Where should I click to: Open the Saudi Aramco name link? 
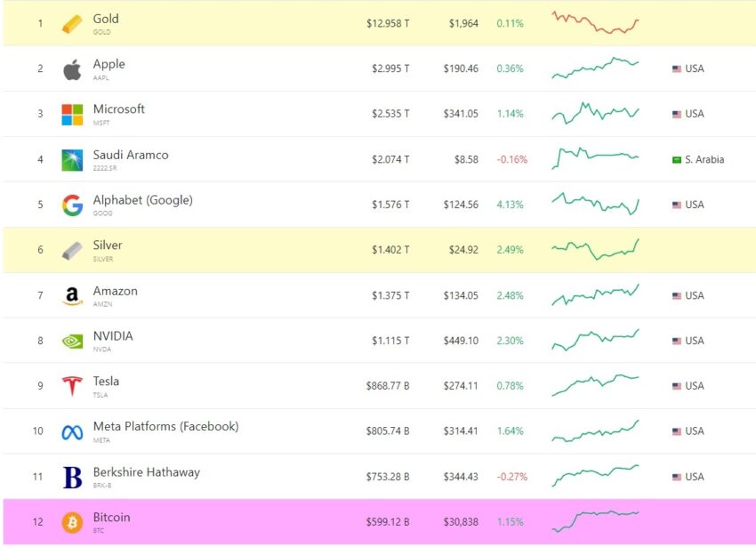(131, 155)
